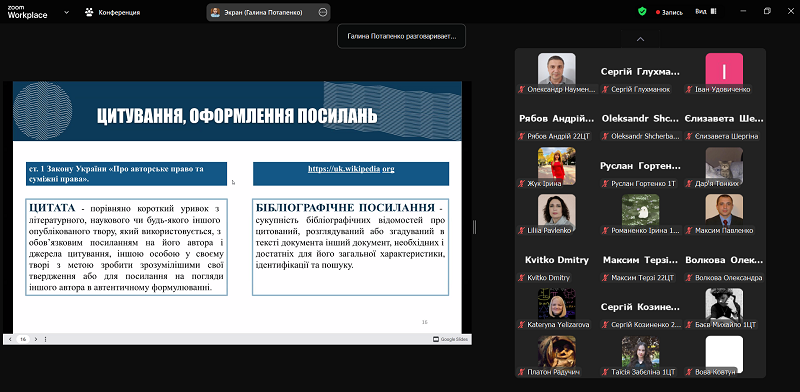Click muted mic icon for Максим Павленко
This screenshot has width=800, height=392.
click(x=689, y=231)
